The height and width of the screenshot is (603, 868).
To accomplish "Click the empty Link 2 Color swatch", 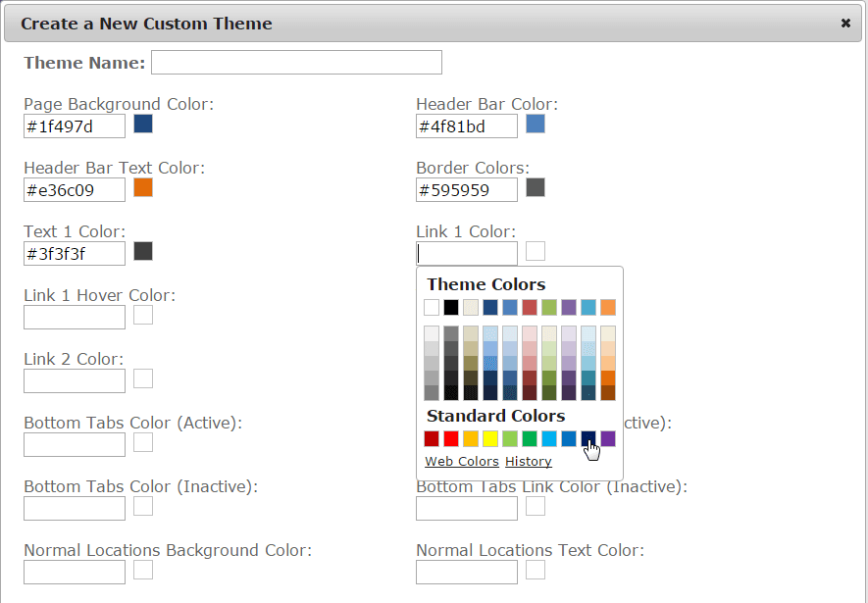I will [x=143, y=378].
